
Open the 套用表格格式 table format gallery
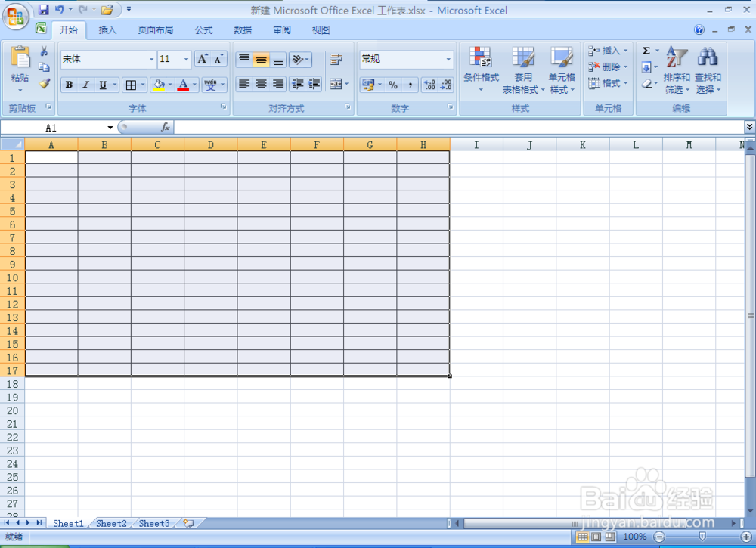click(x=523, y=70)
